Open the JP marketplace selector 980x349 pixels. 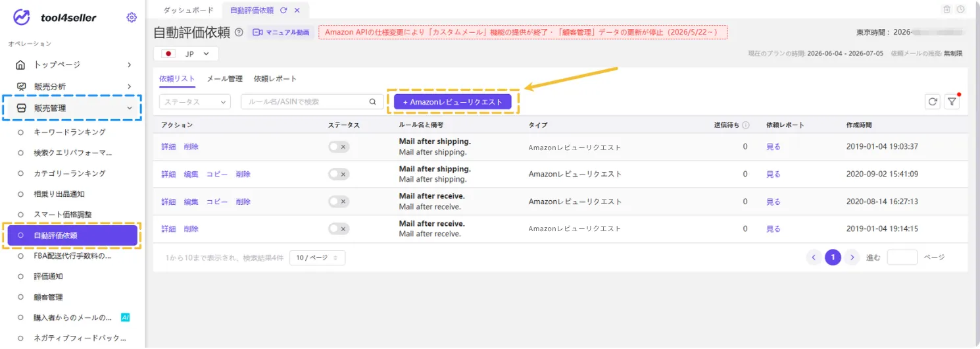(x=186, y=53)
